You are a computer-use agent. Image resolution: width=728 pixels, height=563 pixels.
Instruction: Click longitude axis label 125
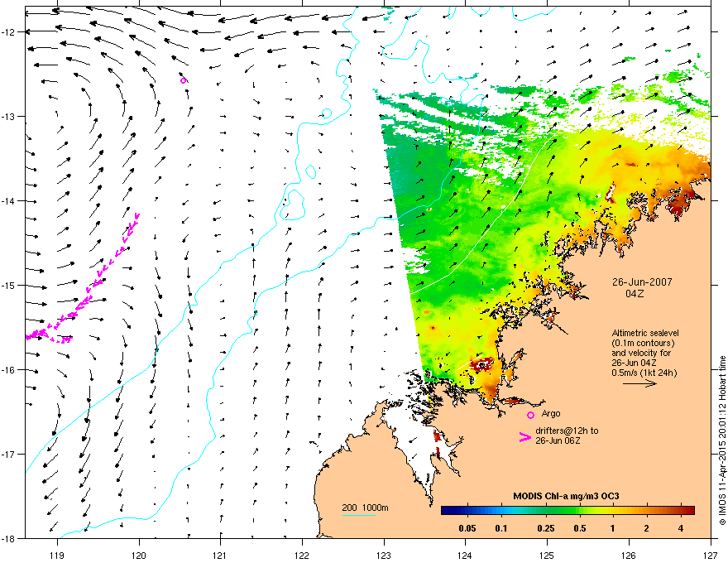pyautogui.click(x=547, y=555)
